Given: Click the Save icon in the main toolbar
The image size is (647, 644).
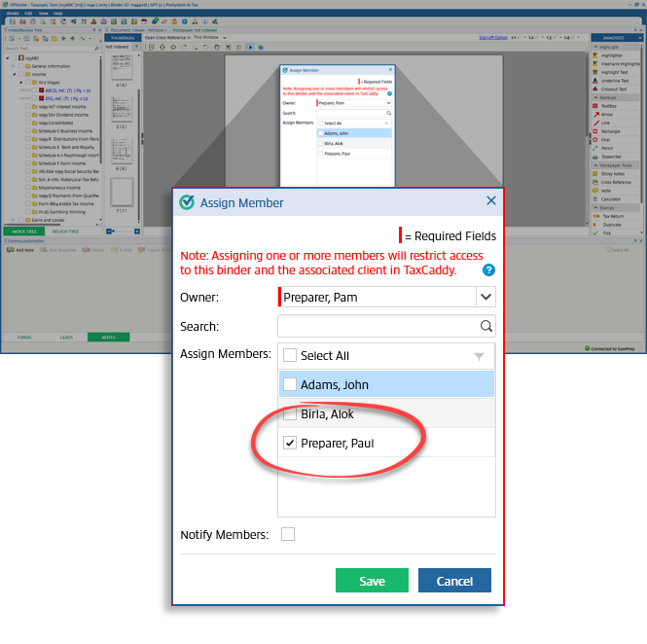Looking at the screenshot, I should point(13,21).
